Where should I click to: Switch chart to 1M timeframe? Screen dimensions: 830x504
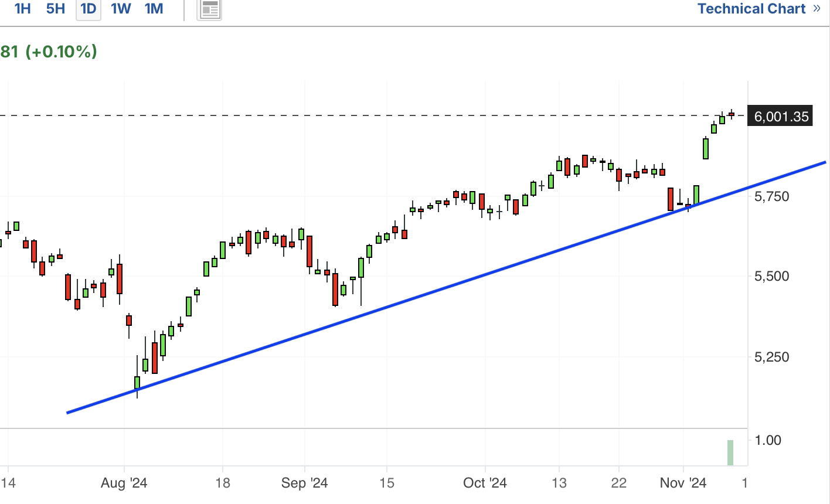154,9
